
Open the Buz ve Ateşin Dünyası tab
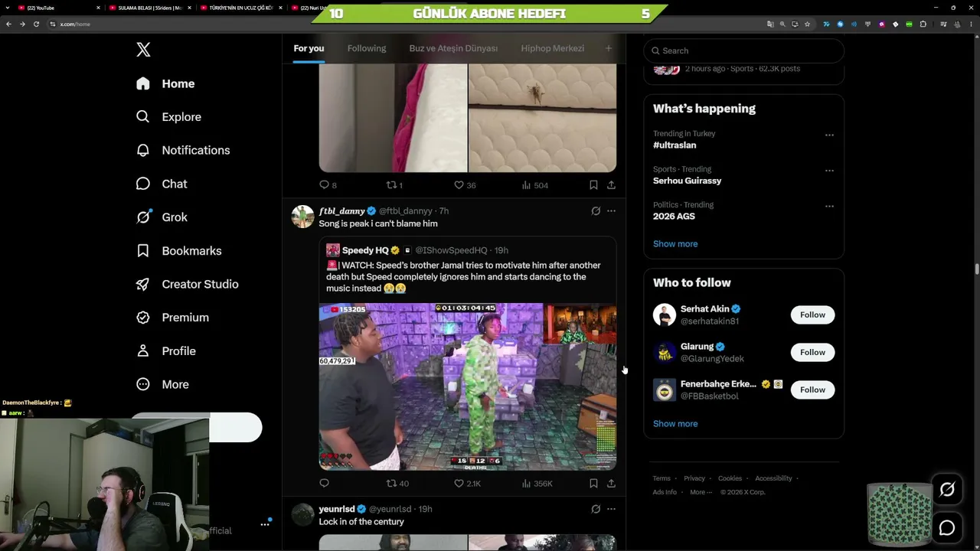coord(453,48)
